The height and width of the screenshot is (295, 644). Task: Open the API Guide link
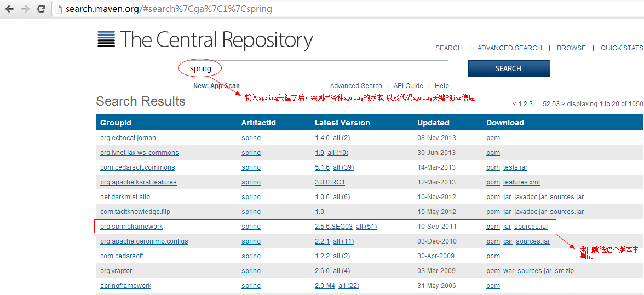click(409, 86)
